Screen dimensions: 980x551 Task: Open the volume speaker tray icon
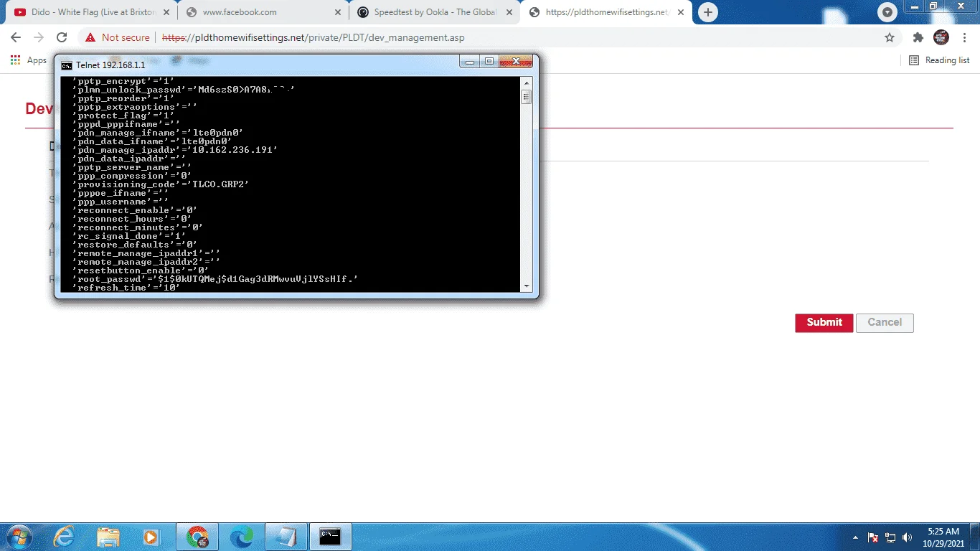907,537
